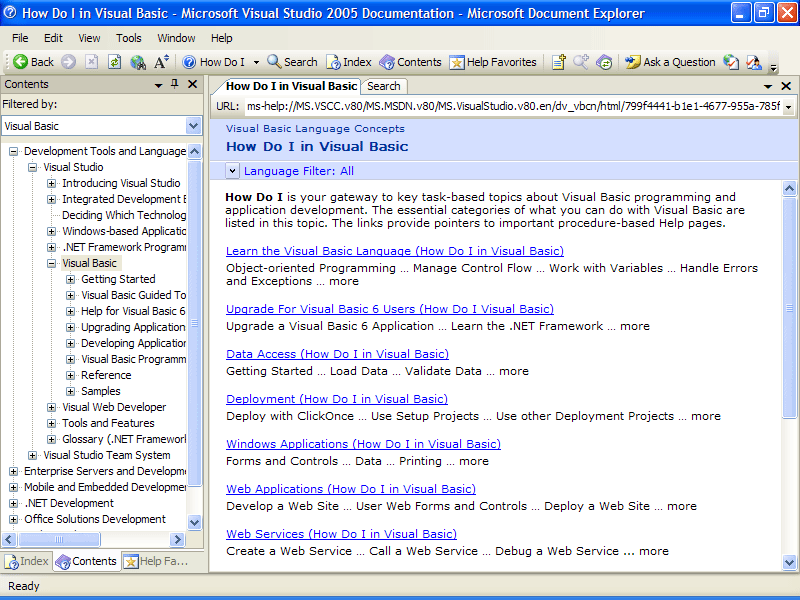Click Help Favorites star icon in toolbar
The width and height of the screenshot is (800, 600).
pyautogui.click(x=457, y=62)
